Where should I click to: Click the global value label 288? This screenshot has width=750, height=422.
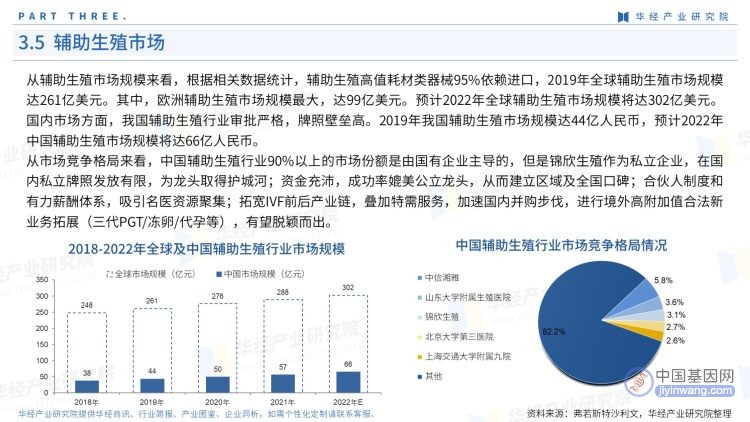(x=283, y=292)
